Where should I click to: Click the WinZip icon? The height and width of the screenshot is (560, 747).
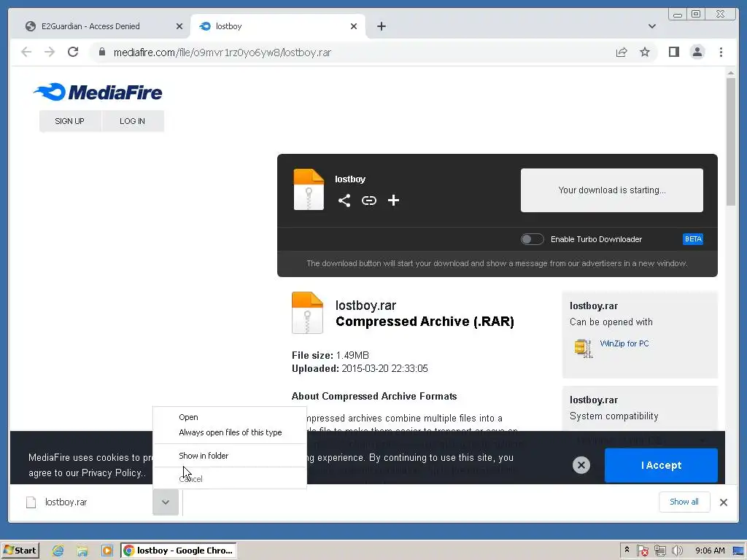pyautogui.click(x=583, y=349)
